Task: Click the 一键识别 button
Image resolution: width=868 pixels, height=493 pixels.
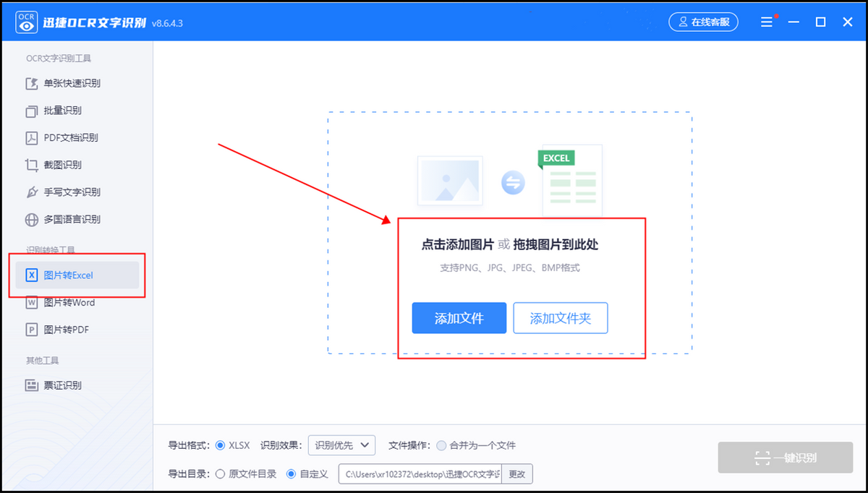Action: tap(785, 458)
